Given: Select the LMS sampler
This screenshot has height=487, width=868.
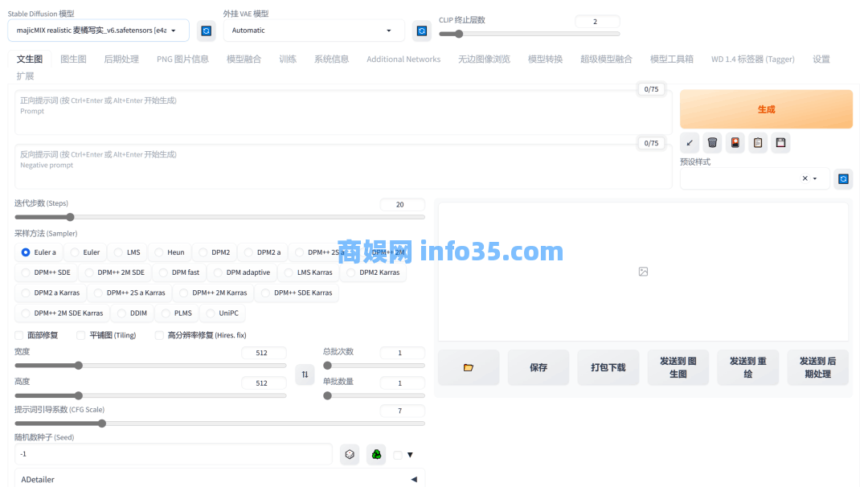Looking at the screenshot, I should [127, 252].
